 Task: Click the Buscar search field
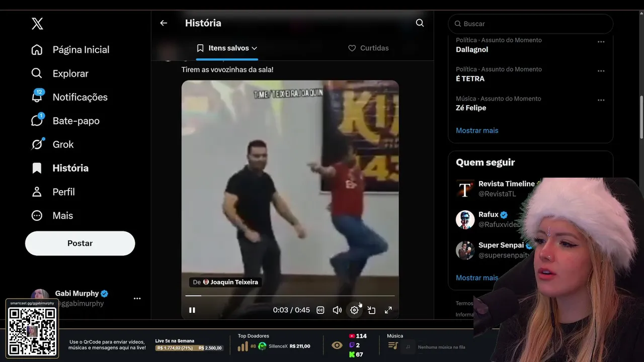pyautogui.click(x=531, y=24)
